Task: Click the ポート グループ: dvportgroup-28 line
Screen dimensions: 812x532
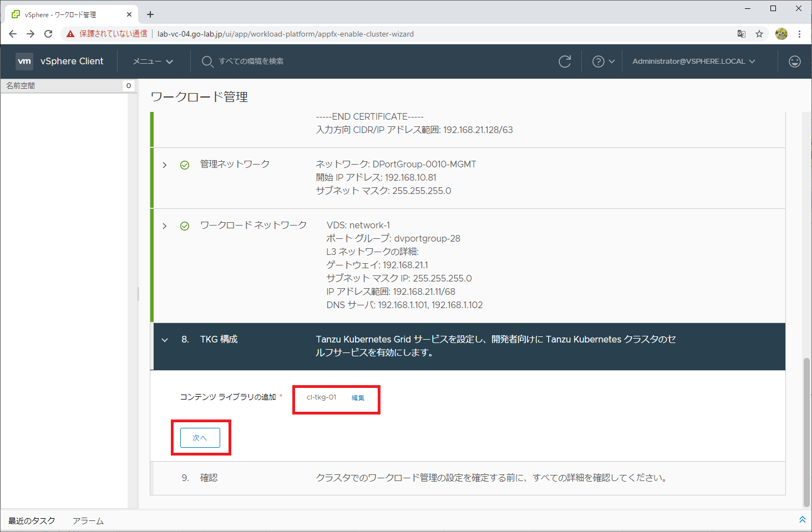Action: pos(393,238)
